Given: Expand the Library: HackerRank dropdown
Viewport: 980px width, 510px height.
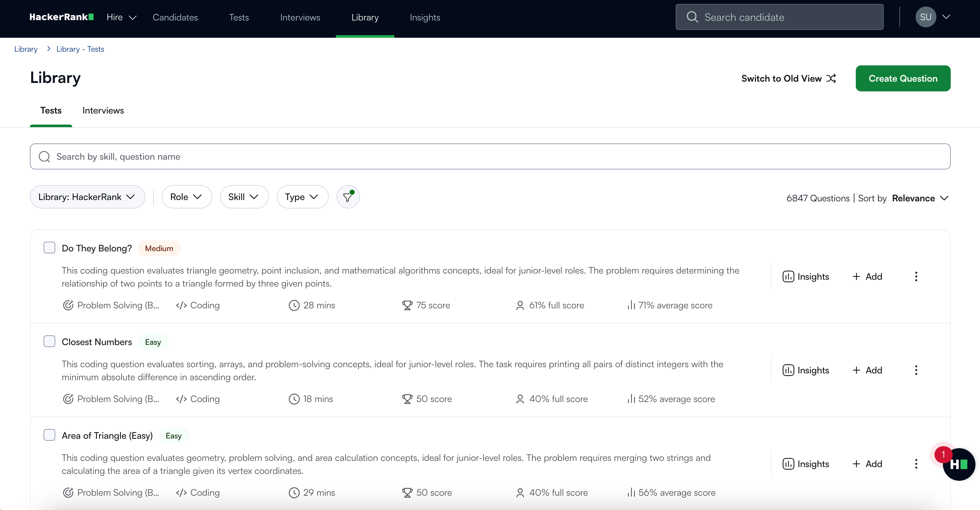Looking at the screenshot, I should (x=87, y=197).
